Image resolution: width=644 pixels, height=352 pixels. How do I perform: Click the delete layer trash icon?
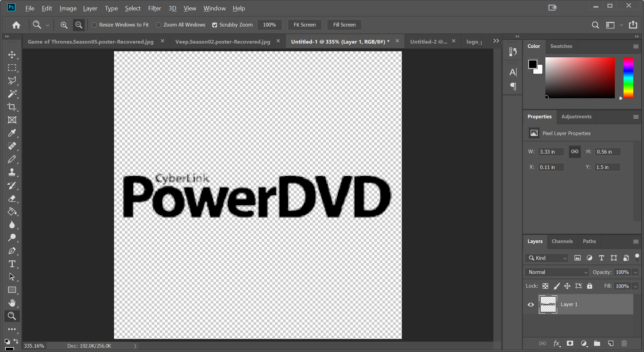624,343
